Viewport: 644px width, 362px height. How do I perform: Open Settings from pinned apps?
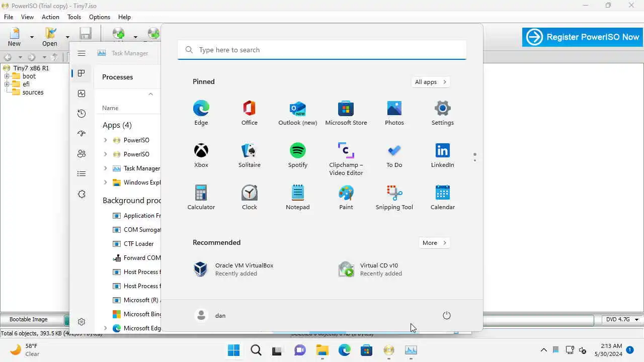(x=442, y=113)
